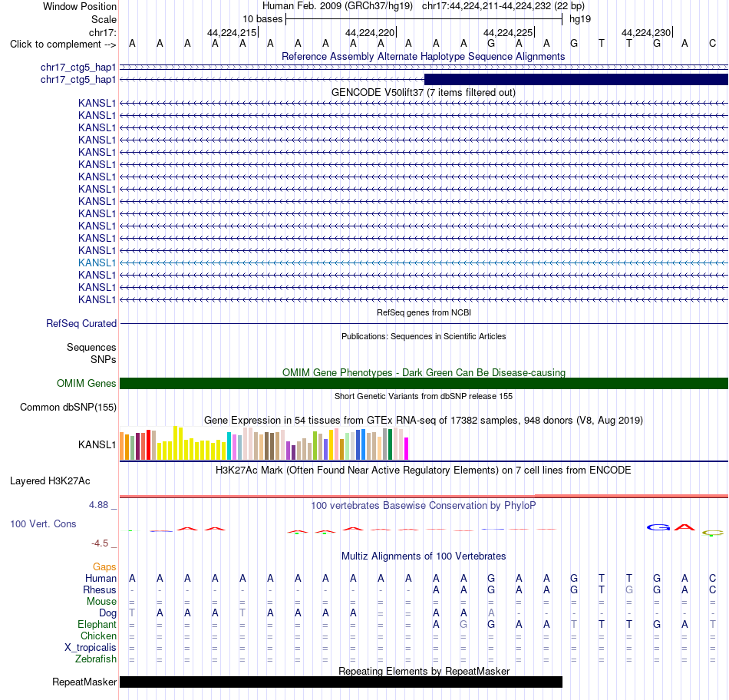Click the dark blue chr17_ctg5_hap1 alignment block
Image resolution: width=729 pixels, height=700 pixels.
pos(576,80)
